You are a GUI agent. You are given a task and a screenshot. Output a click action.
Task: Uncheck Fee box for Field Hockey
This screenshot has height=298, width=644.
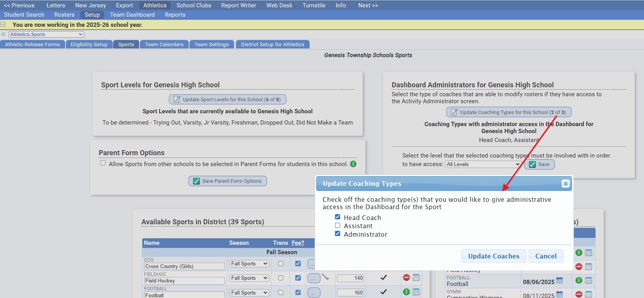(x=298, y=278)
